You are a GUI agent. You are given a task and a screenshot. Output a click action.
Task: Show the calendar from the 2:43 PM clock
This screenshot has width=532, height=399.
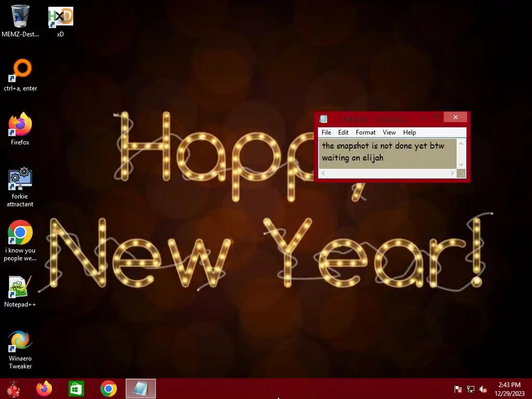click(x=509, y=389)
